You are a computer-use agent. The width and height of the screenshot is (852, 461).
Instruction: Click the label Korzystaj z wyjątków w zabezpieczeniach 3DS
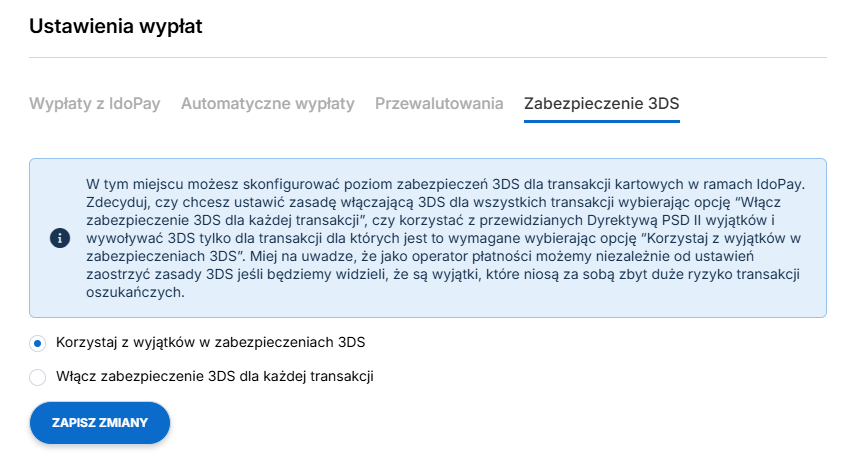210,342
